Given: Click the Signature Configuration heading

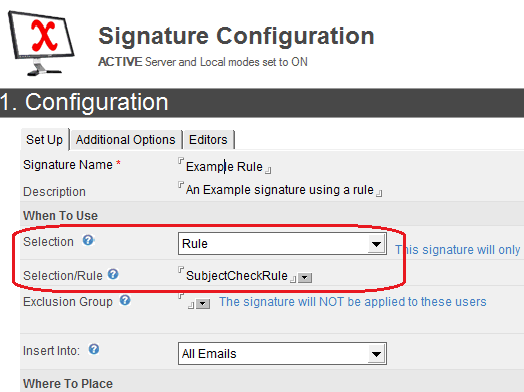Looking at the screenshot, I should [x=236, y=36].
